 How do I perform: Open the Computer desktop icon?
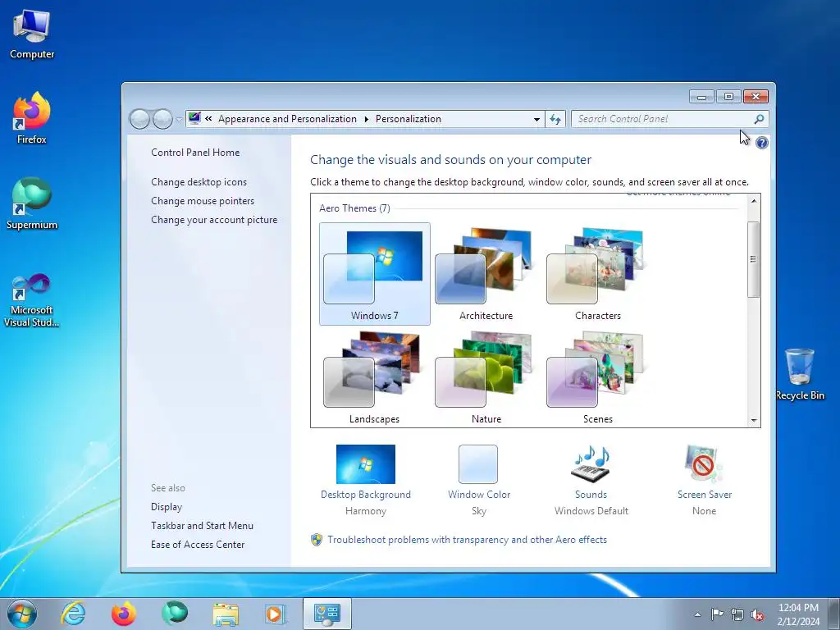32,34
